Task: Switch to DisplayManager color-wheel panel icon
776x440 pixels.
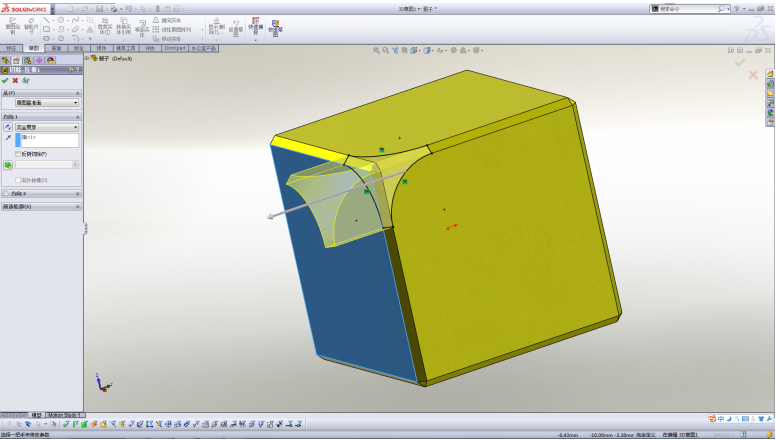Action: click(50, 60)
